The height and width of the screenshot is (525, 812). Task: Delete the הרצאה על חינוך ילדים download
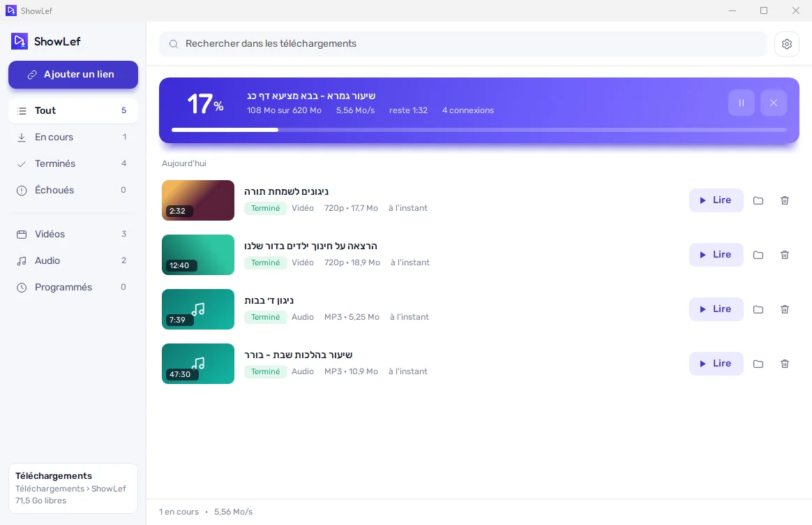tap(785, 255)
